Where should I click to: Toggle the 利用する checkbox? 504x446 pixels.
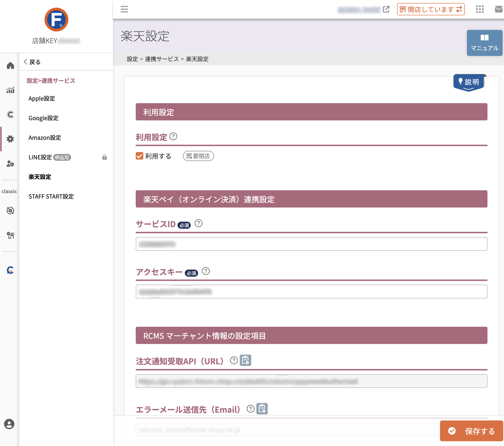click(139, 156)
